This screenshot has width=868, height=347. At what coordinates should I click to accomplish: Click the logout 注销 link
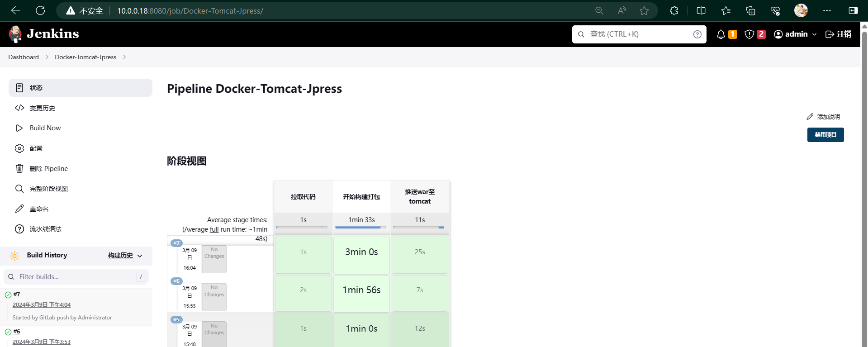click(839, 34)
